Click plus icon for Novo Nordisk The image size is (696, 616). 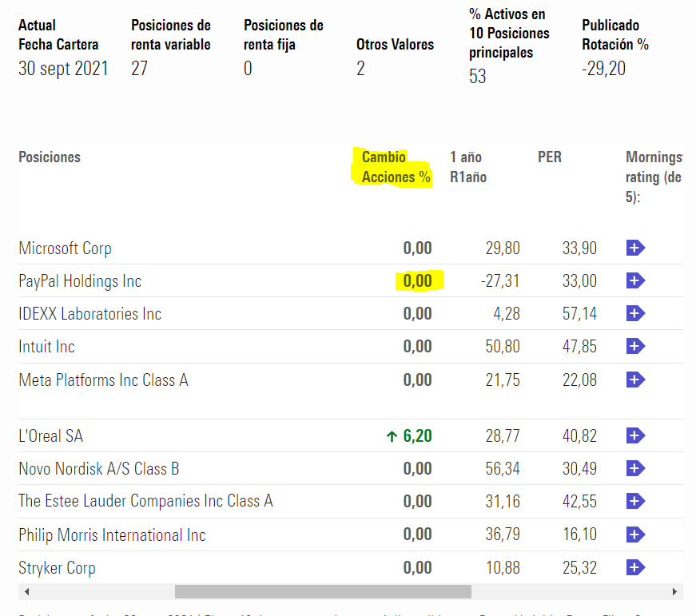(x=635, y=469)
